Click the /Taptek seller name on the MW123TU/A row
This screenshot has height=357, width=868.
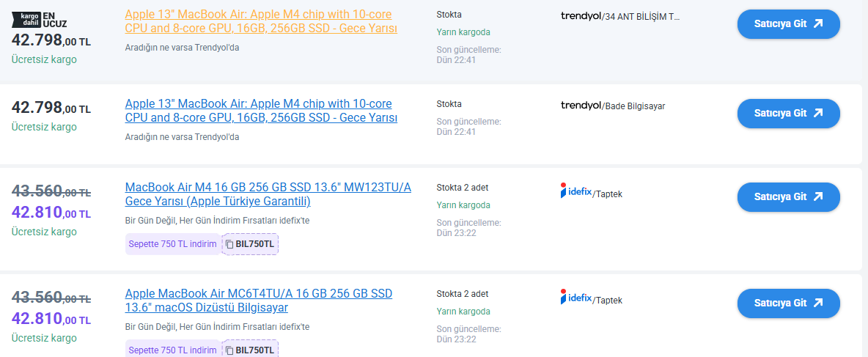[x=607, y=194]
